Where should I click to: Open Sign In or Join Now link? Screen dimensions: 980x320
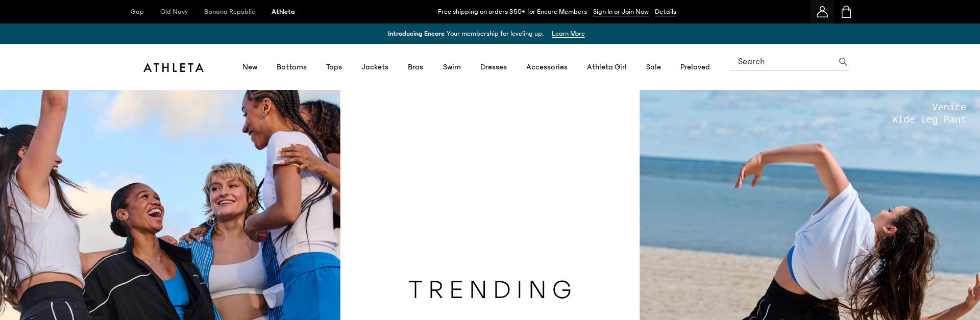pos(621,12)
